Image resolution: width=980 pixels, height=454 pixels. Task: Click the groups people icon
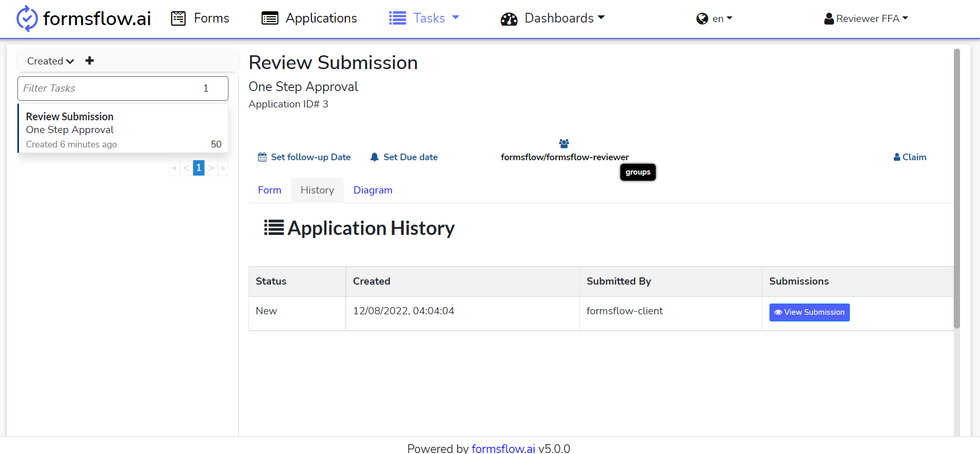tap(564, 143)
